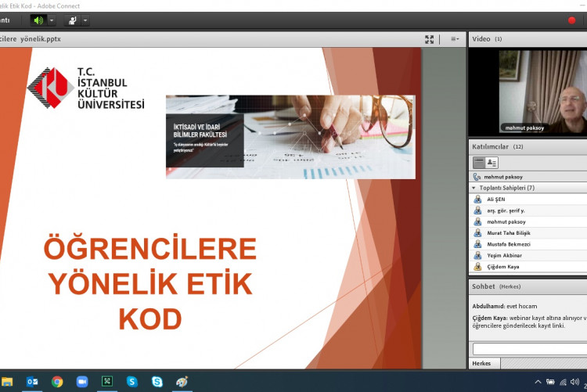Open the Share pod options menu
Screen dimensions: 587x392
455,39
